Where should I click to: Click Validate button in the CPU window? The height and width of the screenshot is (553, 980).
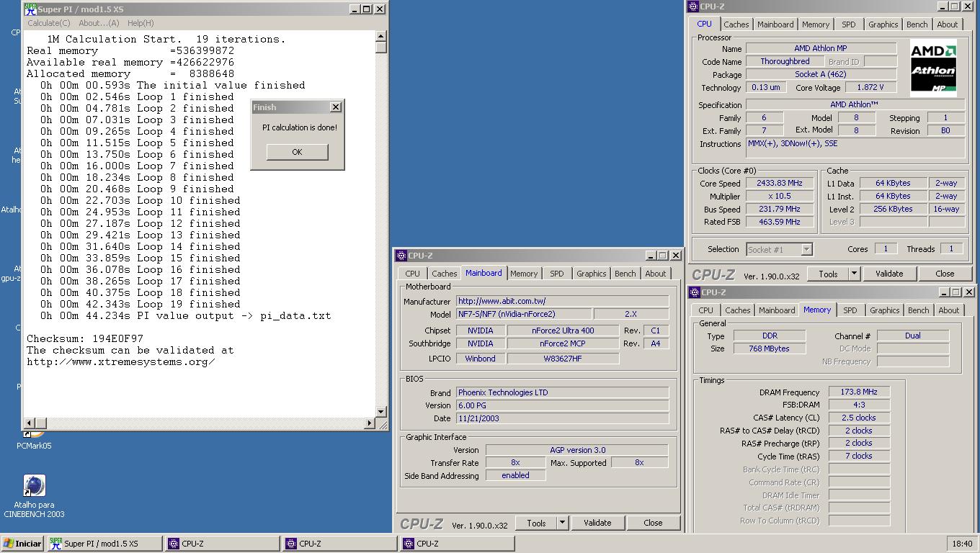889,274
